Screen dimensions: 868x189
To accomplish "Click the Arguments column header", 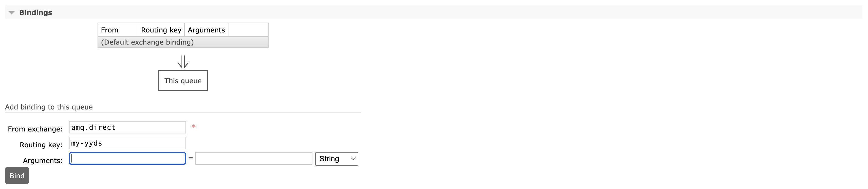I will [x=207, y=30].
